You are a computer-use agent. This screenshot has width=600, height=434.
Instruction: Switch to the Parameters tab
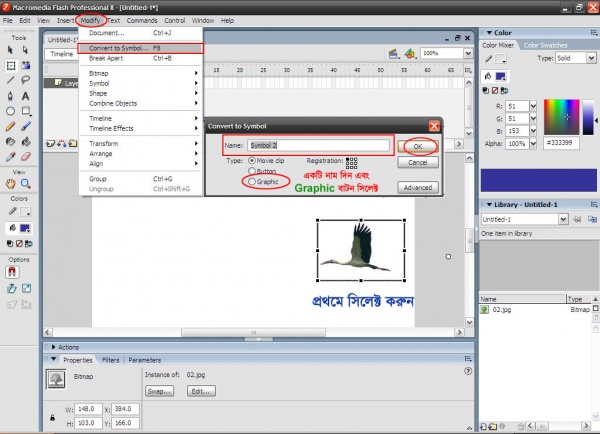click(145, 360)
